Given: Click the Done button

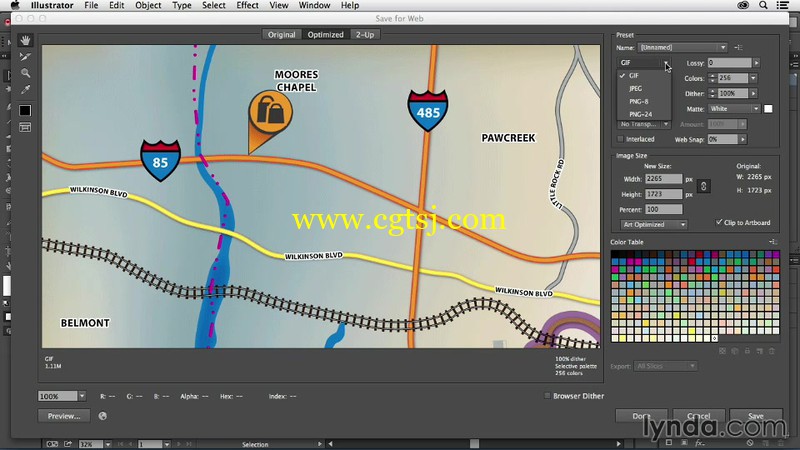Looking at the screenshot, I should (641, 416).
